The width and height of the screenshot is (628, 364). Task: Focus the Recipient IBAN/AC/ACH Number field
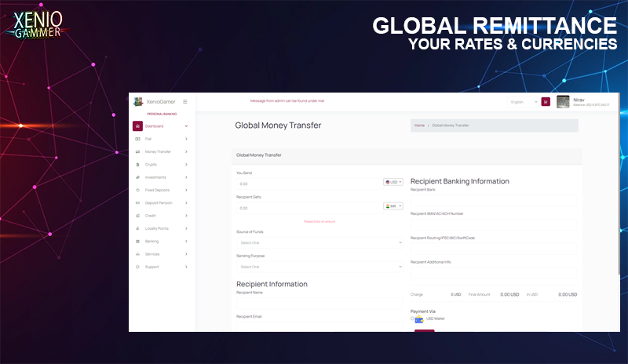(494, 224)
